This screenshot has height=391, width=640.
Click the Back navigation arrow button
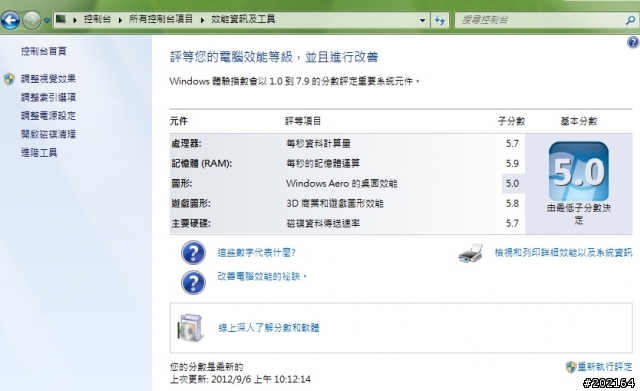click(10, 20)
